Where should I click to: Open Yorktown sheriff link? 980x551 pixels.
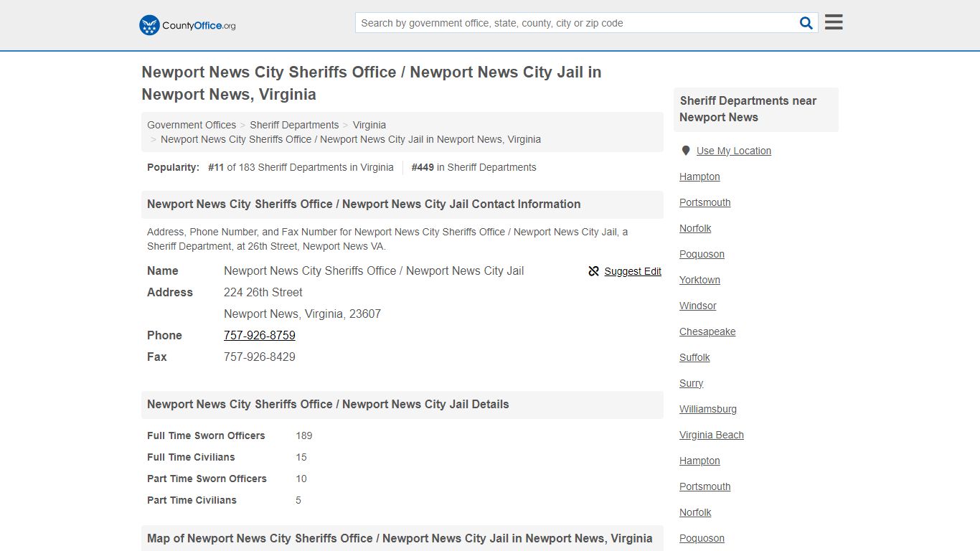(699, 280)
